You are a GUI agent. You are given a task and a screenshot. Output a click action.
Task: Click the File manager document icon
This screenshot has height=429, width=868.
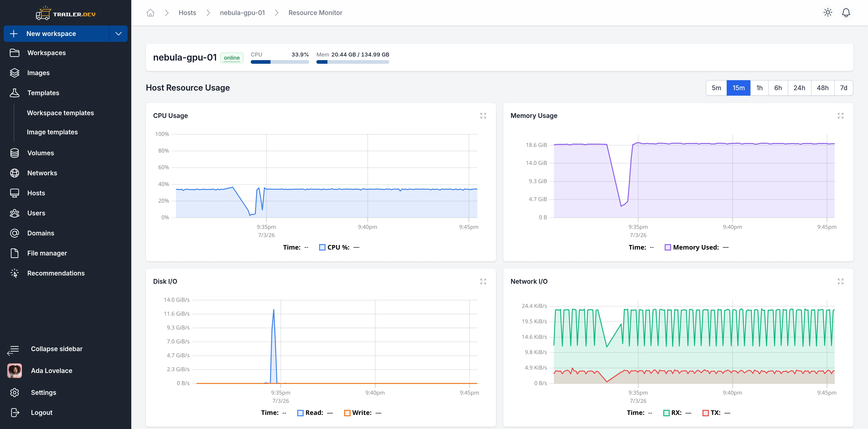click(15, 253)
